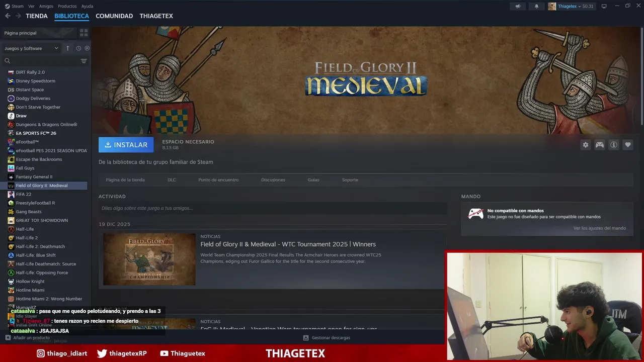Open game settings gear icon
Image resolution: width=644 pixels, height=362 pixels.
click(586, 145)
